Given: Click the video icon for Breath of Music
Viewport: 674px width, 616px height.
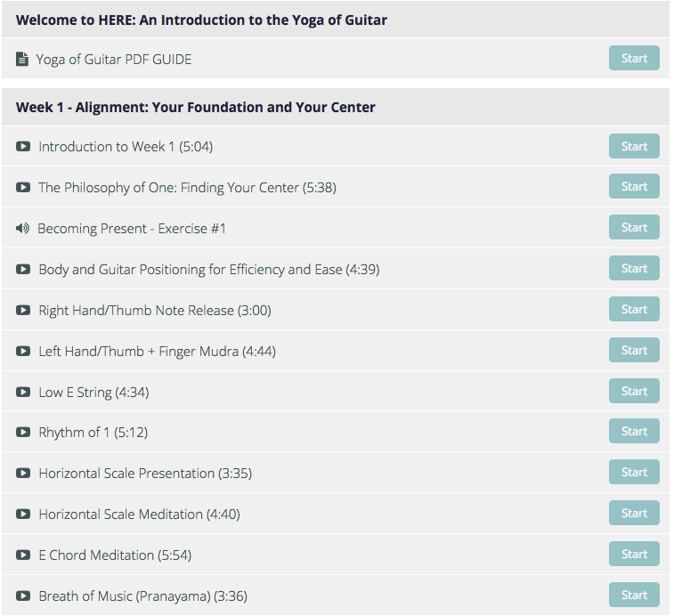Looking at the screenshot, I should tap(23, 596).
